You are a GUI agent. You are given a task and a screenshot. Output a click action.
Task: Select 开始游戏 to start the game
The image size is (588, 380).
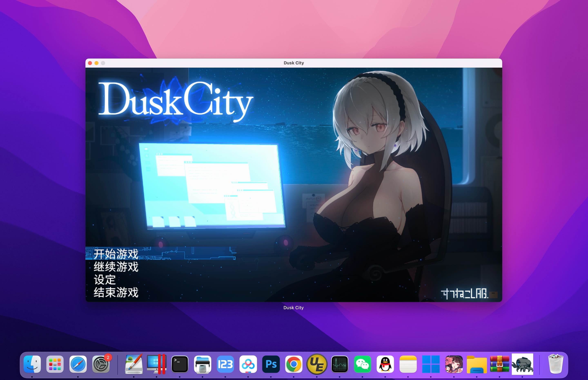pos(116,254)
